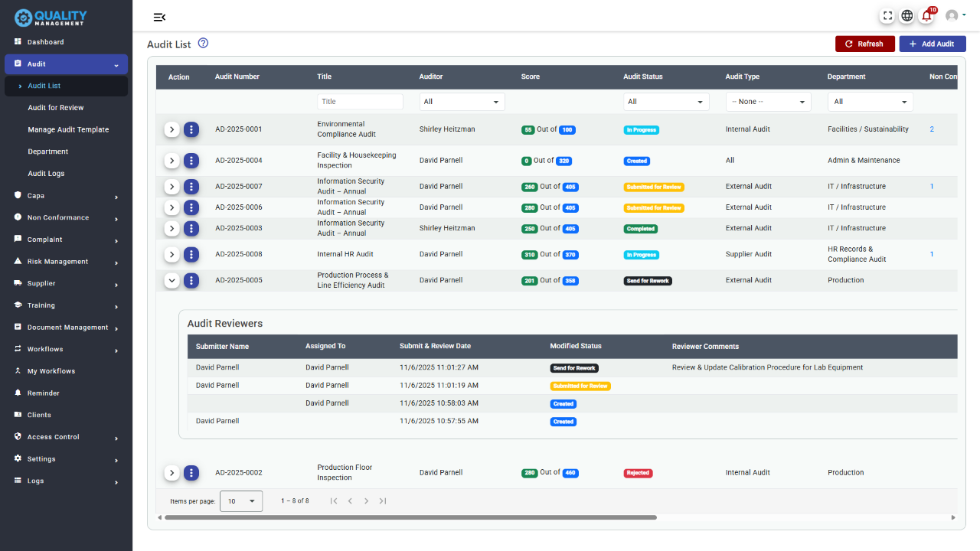
Task: Expand the AD-2025-0002 audit row
Action: 172,473
